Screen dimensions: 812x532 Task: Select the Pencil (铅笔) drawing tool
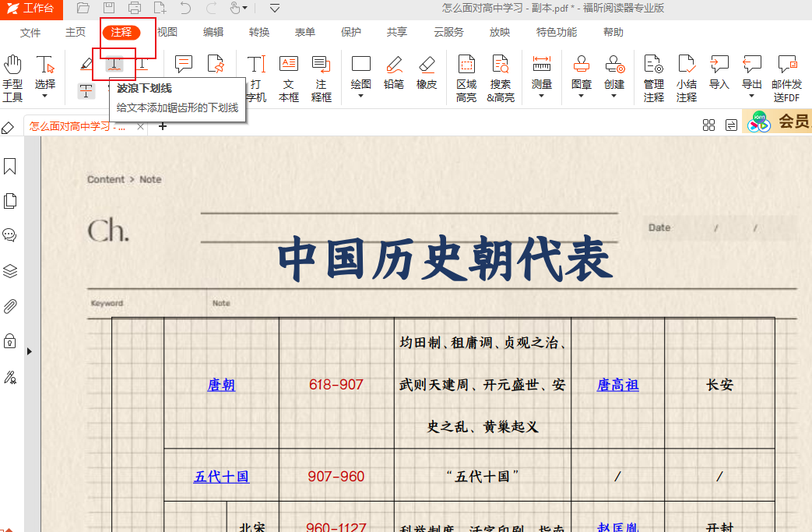(x=394, y=72)
